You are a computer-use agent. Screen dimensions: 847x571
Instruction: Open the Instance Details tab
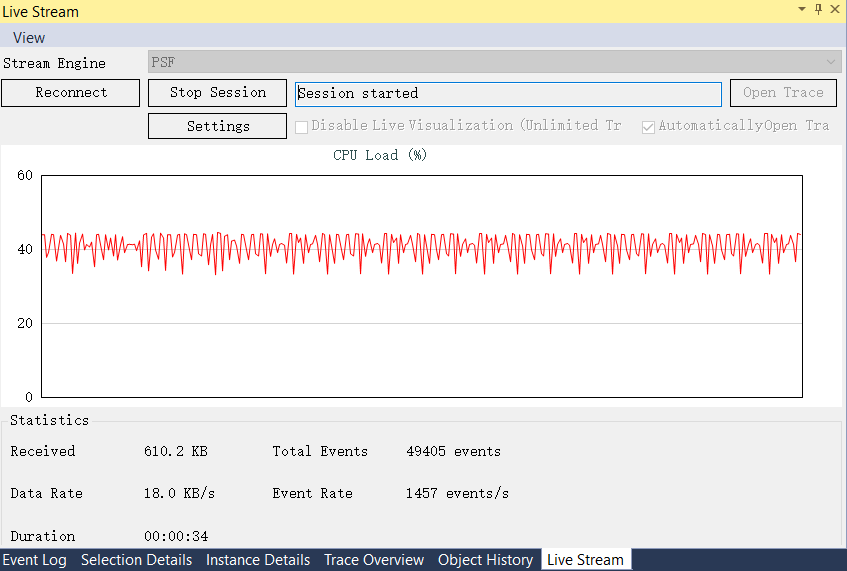click(258, 560)
